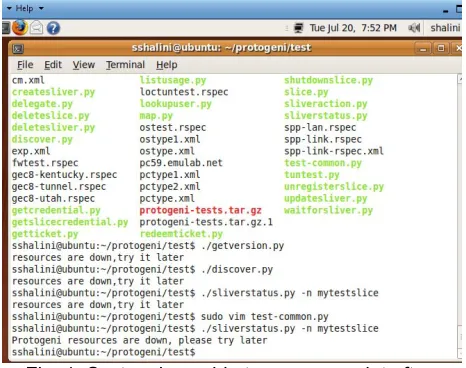The image size is (466, 368).
Task: Click the last empty terminal prompt line
Action: tap(103, 352)
